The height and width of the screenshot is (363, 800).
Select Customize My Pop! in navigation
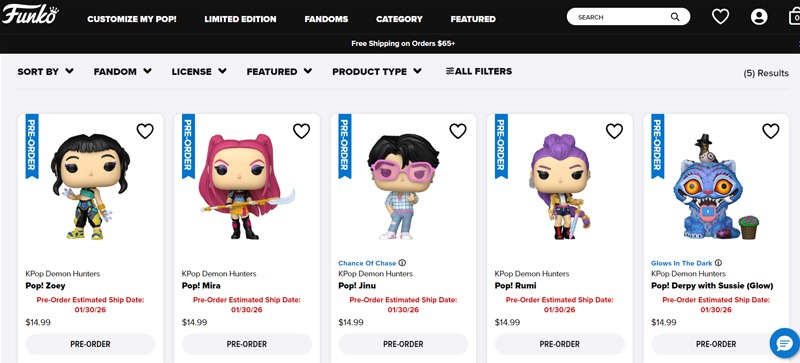tap(132, 19)
